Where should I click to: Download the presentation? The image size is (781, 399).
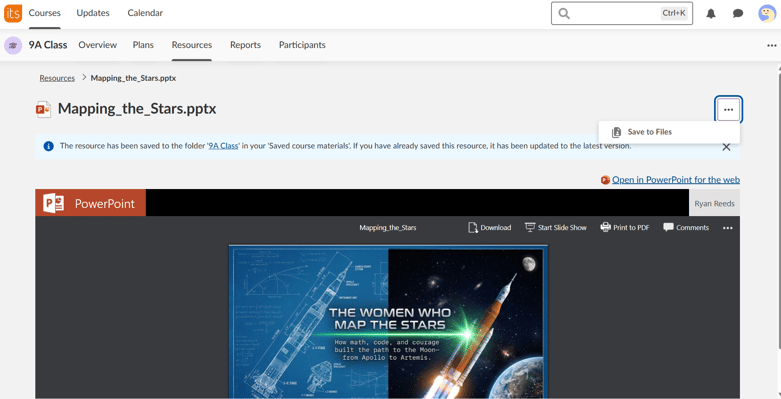pyautogui.click(x=490, y=228)
